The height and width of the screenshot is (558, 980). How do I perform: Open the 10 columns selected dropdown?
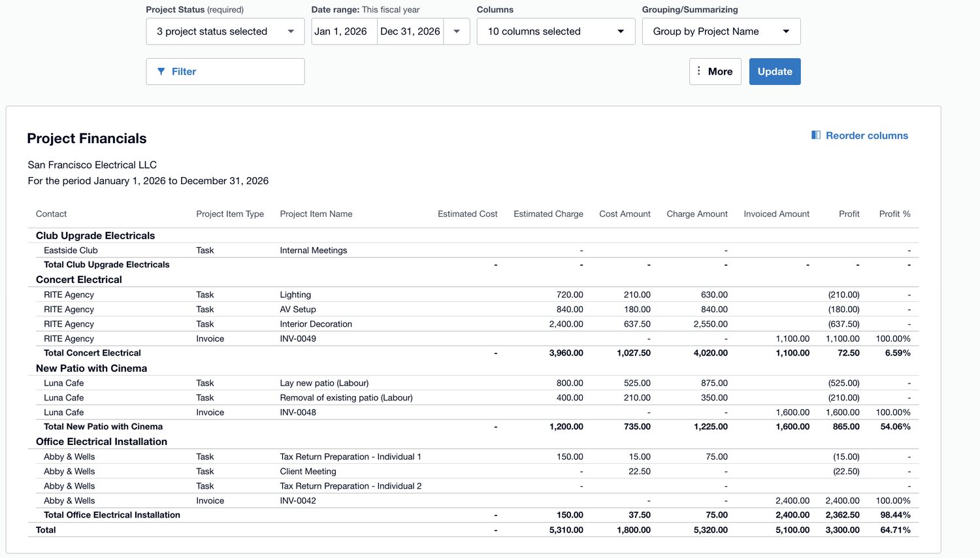point(556,31)
